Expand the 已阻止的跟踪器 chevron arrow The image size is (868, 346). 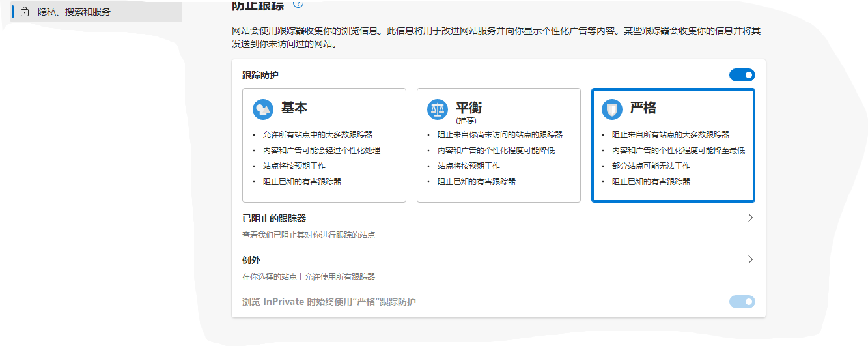coord(750,218)
